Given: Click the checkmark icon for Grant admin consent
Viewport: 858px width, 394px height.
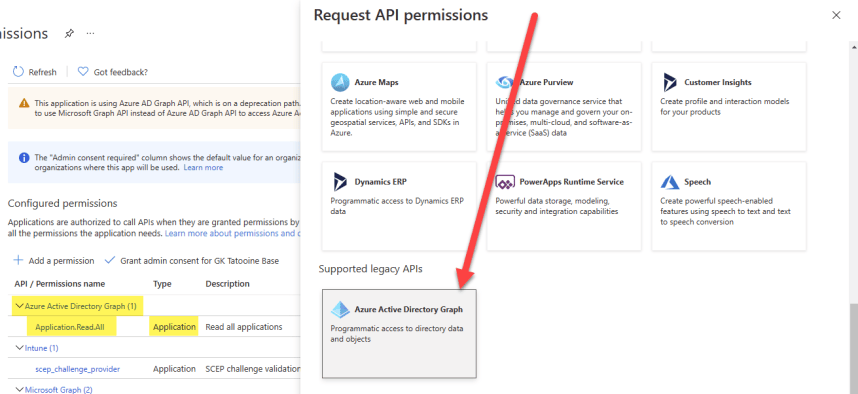Looking at the screenshot, I should [x=110, y=260].
